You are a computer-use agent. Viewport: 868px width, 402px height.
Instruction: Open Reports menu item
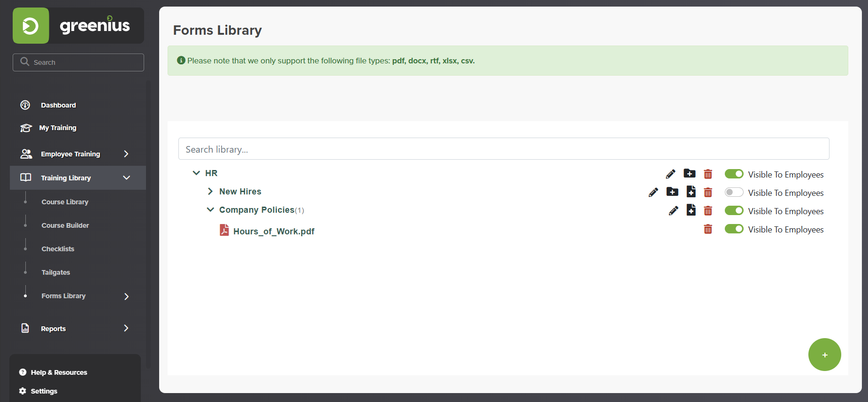[x=53, y=329]
